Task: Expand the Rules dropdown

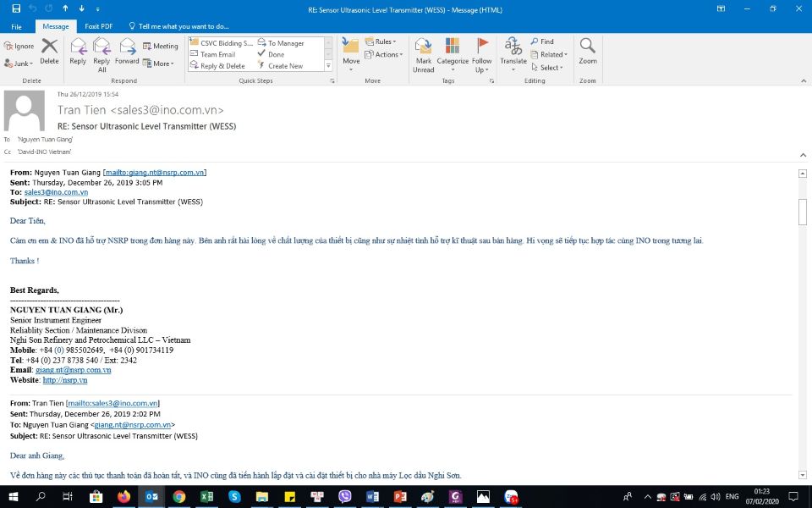Action: tap(385, 41)
